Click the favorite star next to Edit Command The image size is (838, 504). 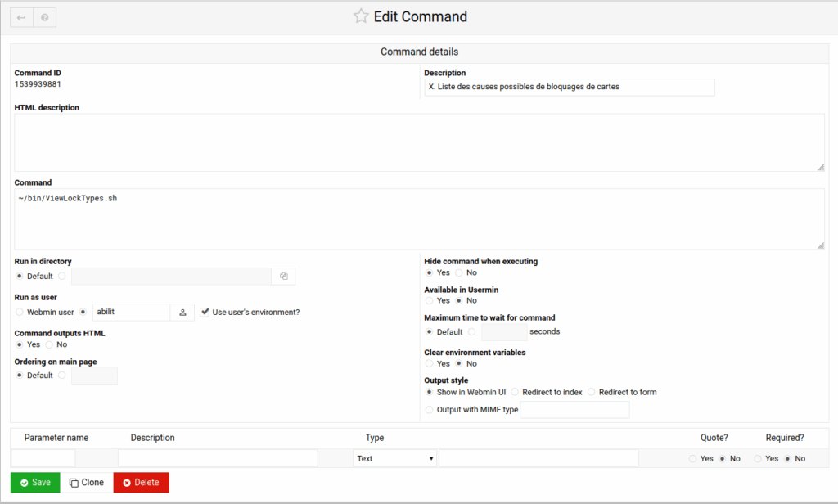[x=361, y=16]
